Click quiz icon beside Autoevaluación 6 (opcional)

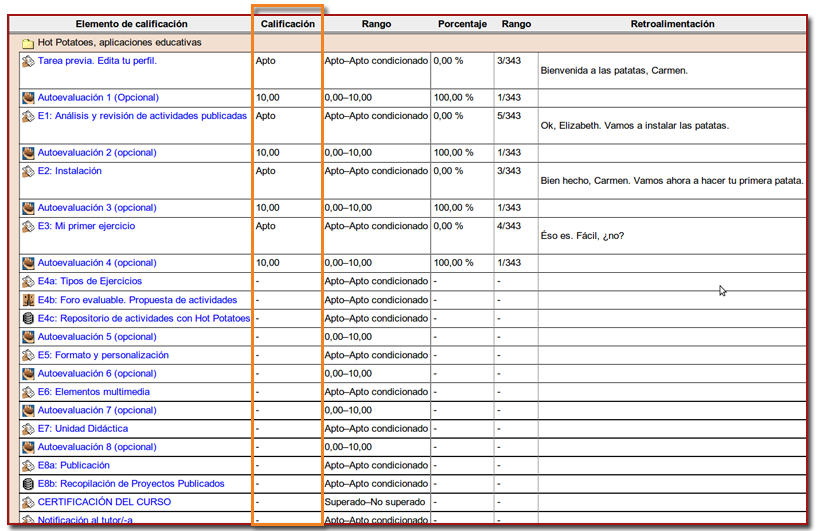(28, 374)
